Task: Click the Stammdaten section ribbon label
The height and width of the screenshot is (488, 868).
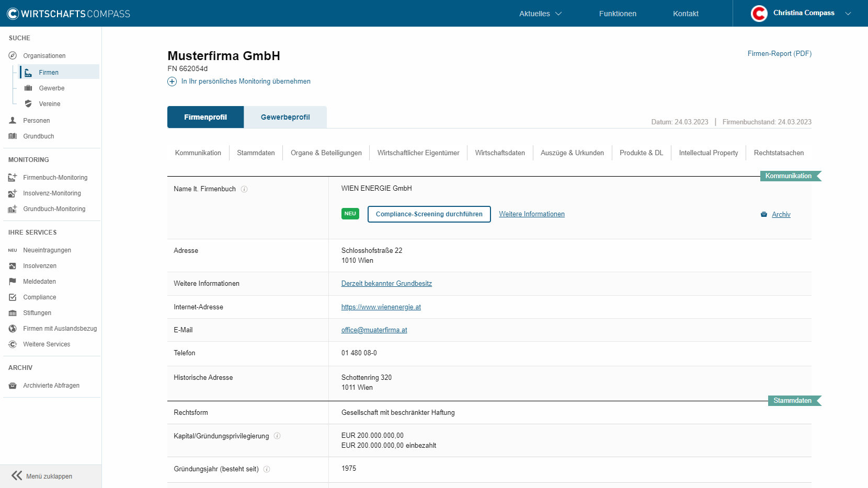Action: [x=793, y=401]
